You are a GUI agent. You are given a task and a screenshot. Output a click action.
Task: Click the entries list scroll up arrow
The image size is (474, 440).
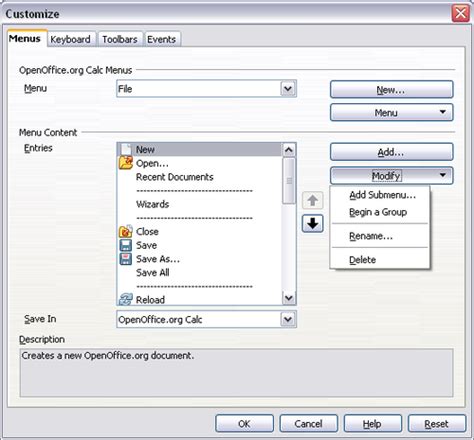[289, 150]
